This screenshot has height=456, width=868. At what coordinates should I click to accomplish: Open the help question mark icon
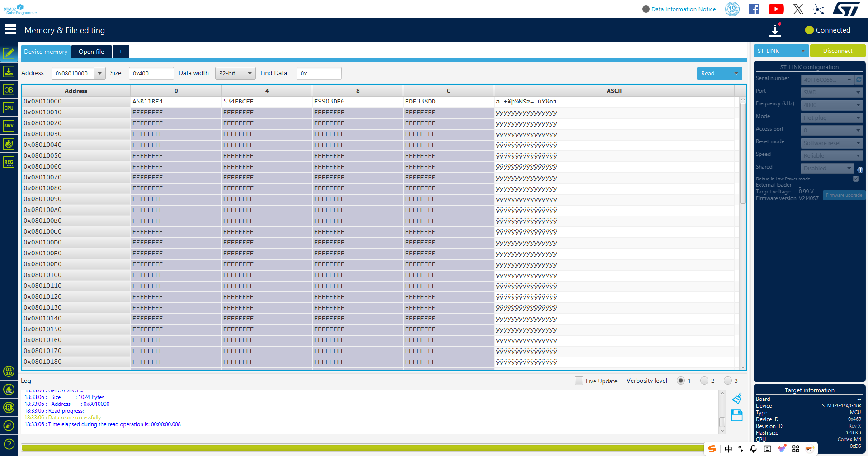(9, 444)
